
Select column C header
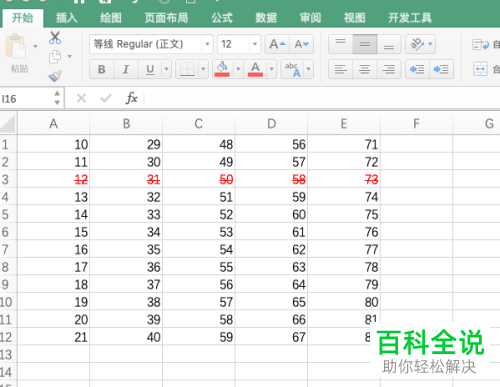[199, 124]
